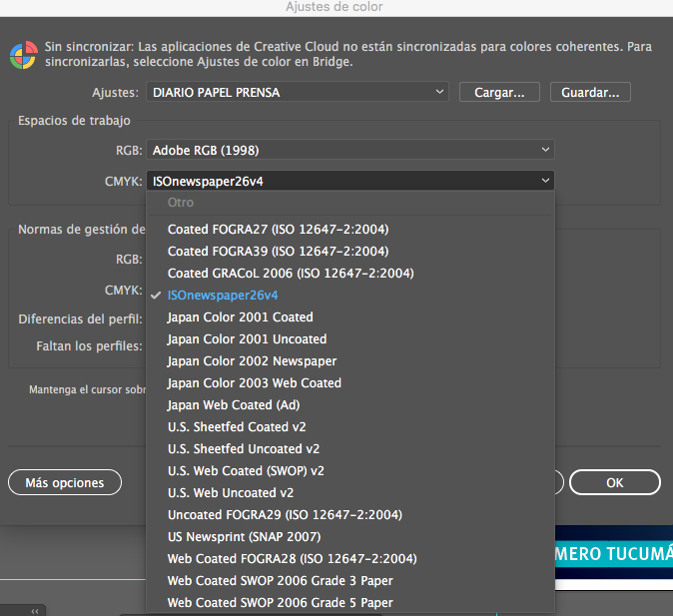Select Web Coated FOGRA28 profile
The image size is (673, 616).
click(350, 558)
